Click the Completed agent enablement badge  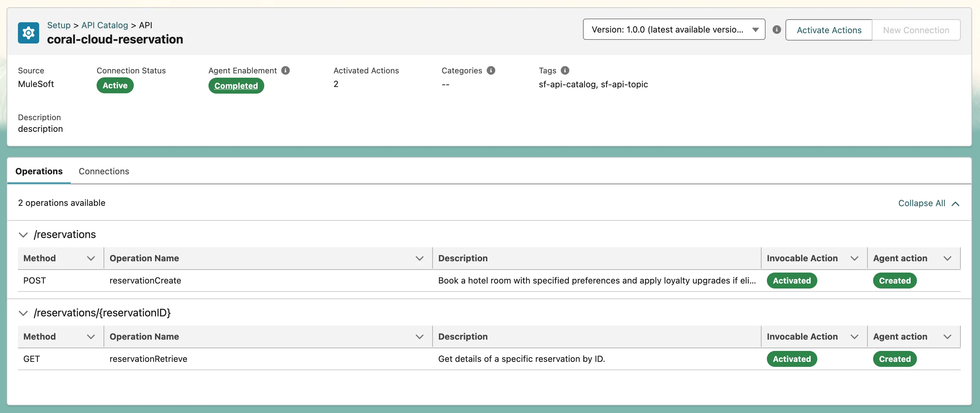[x=236, y=86]
